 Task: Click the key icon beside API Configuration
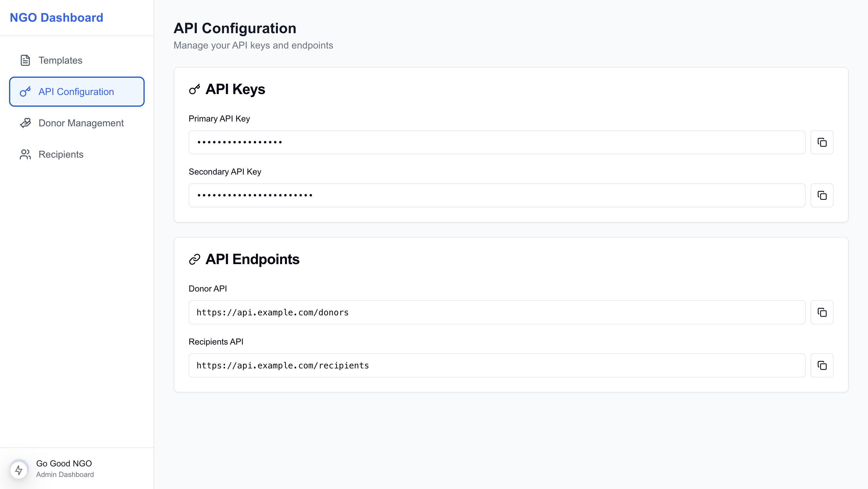(x=25, y=92)
